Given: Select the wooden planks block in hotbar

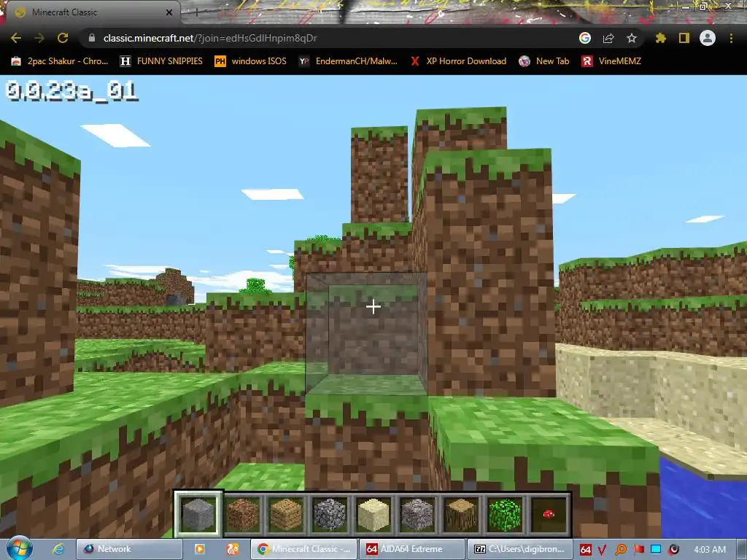Looking at the screenshot, I should [x=286, y=514].
